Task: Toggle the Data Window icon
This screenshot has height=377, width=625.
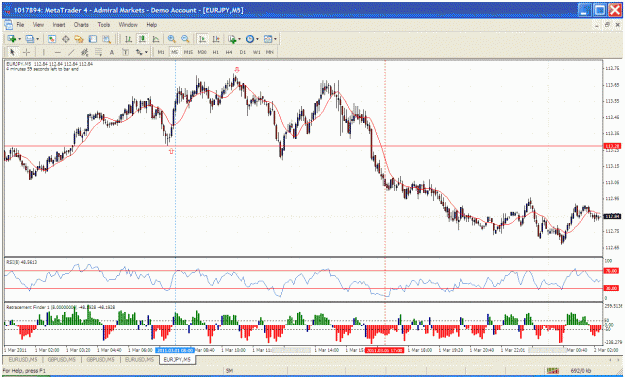Action: click(65, 39)
